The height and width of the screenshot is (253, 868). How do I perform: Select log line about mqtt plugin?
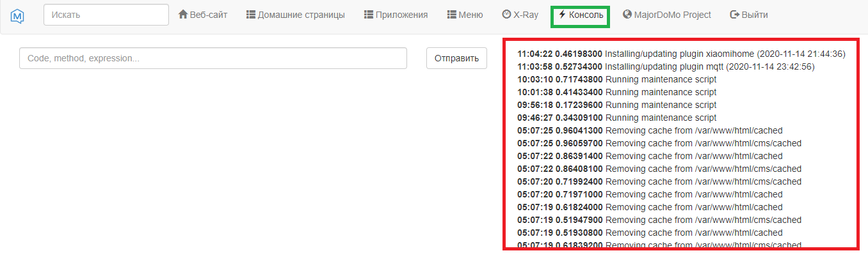pos(666,66)
